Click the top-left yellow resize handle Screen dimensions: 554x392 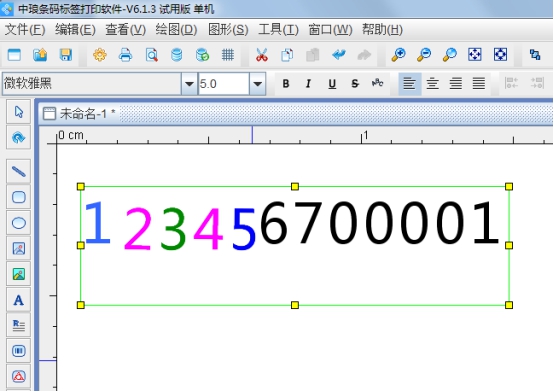pyautogui.click(x=81, y=186)
